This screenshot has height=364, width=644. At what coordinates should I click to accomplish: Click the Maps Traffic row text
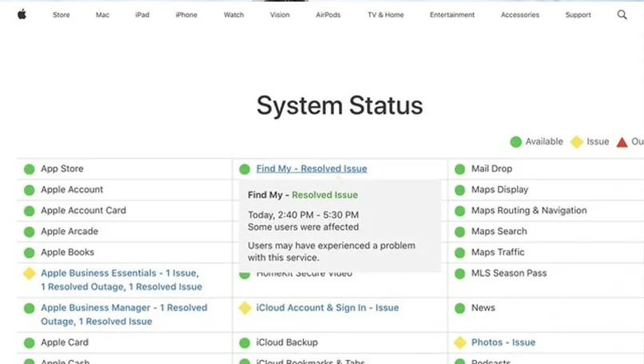click(498, 252)
